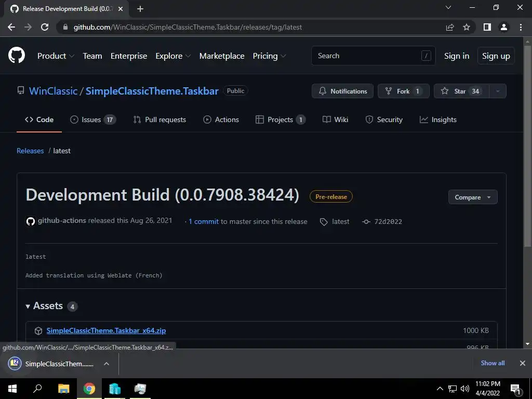Click the commit icon beside 72d2022
The image size is (532, 399).
coord(366,221)
